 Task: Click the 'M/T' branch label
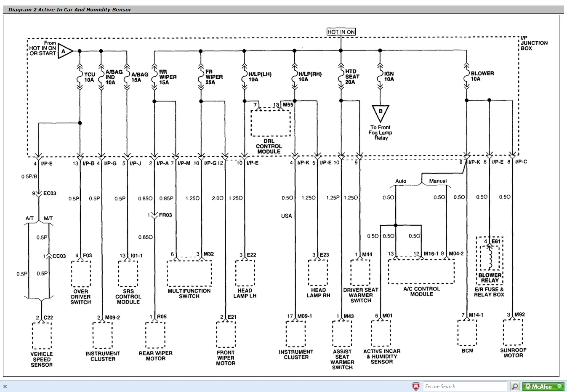pos(48,218)
